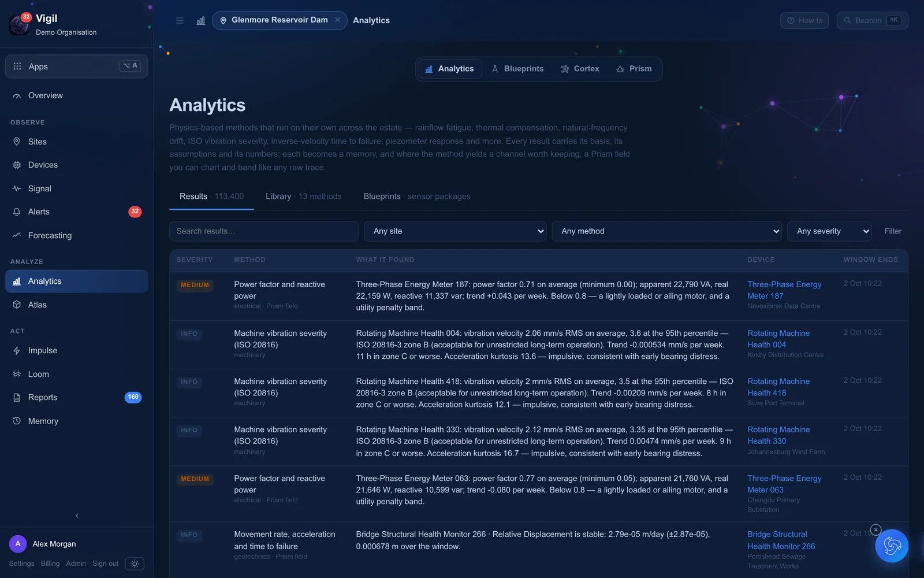
Task: Open the Apps launcher
Action: tap(77, 66)
